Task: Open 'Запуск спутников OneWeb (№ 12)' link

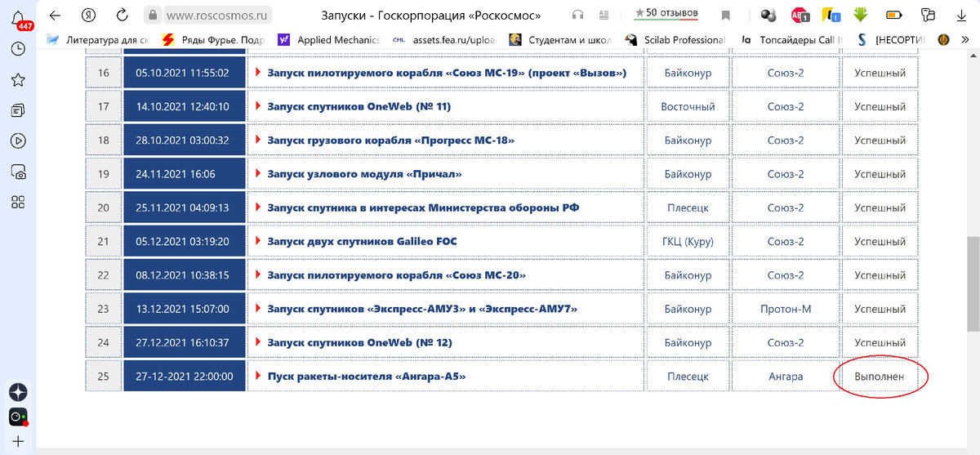Action: pyautogui.click(x=359, y=342)
